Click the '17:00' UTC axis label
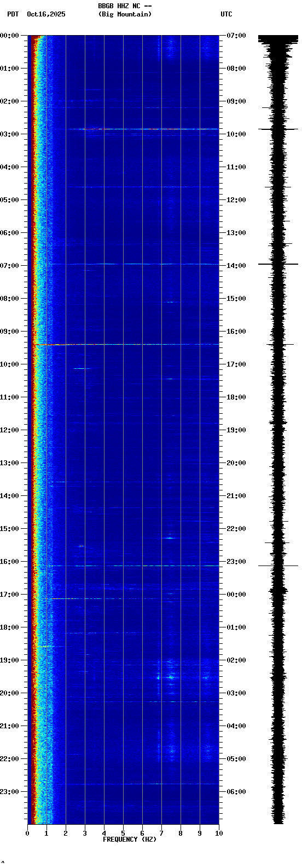Viewport: 302px width, 868px height. click(x=236, y=364)
